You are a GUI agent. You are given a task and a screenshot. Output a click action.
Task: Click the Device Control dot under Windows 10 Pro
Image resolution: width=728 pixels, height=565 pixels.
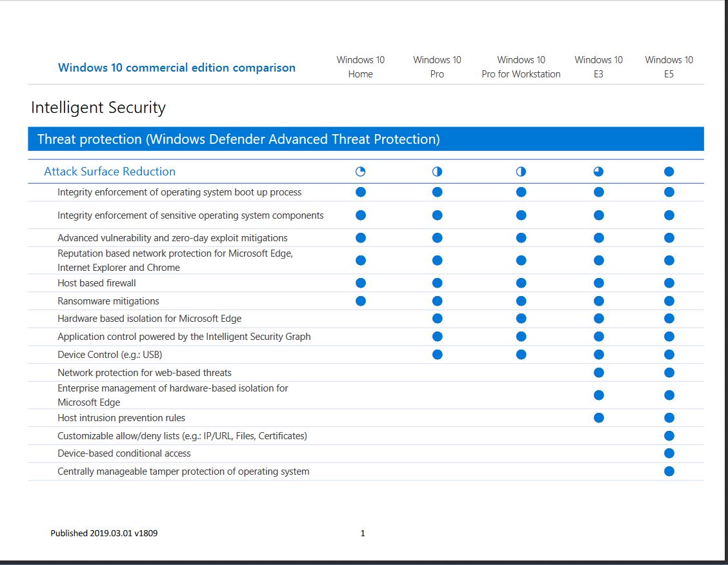[x=437, y=354]
